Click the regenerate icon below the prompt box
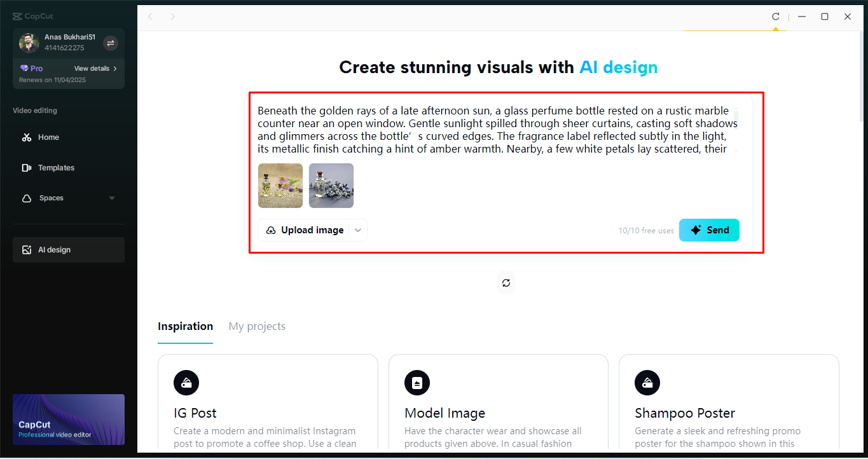This screenshot has width=868, height=459. [x=506, y=282]
